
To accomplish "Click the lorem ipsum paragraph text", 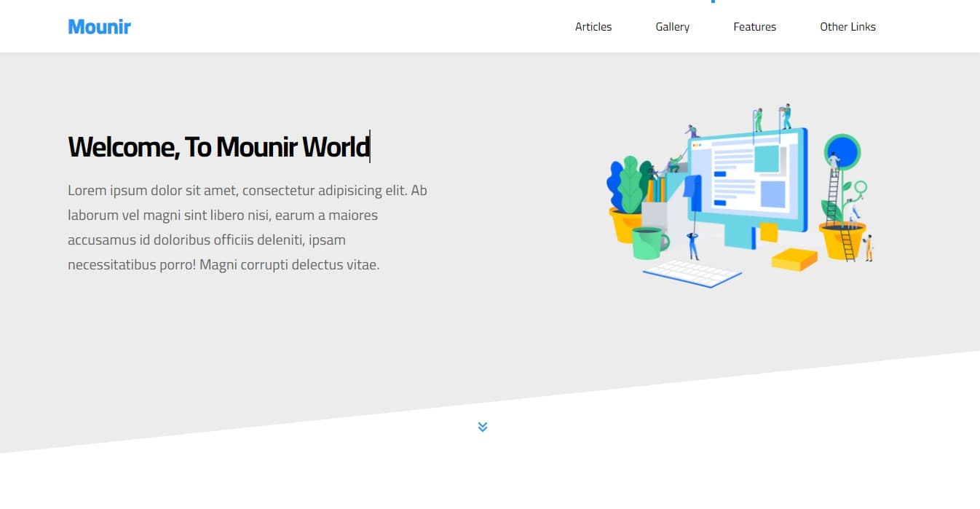I will pyautogui.click(x=248, y=227).
